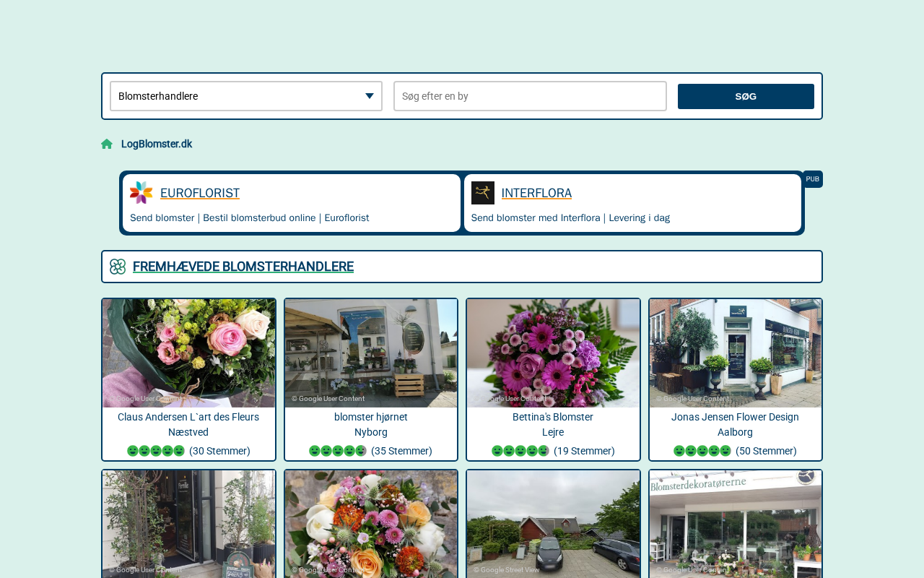This screenshot has height=578, width=924.
Task: Click the Euroflorist colorful flower logo
Action: click(x=141, y=193)
